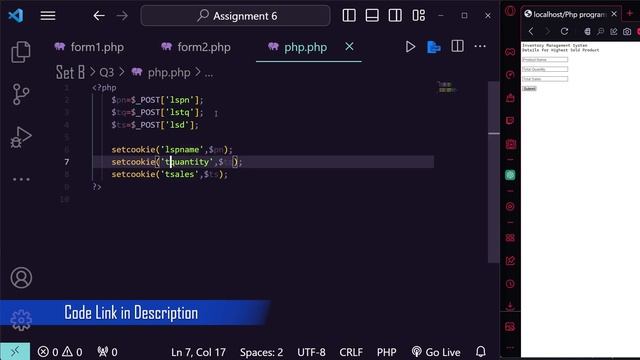Go back in VS Code navigation history

coord(99,16)
